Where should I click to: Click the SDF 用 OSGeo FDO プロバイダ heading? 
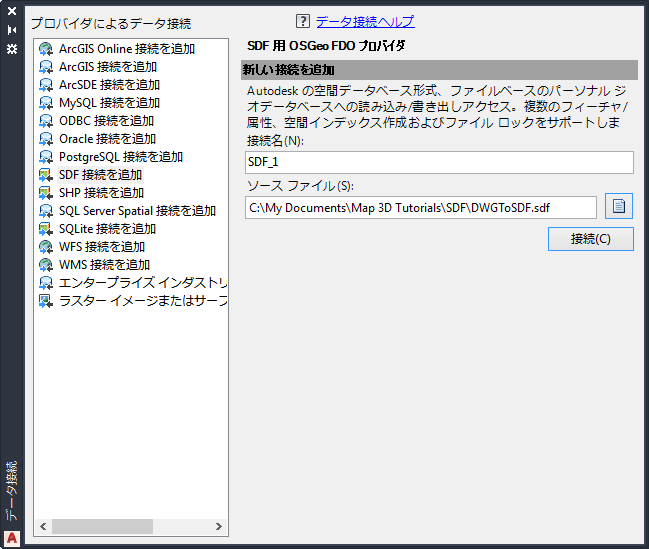[326, 46]
